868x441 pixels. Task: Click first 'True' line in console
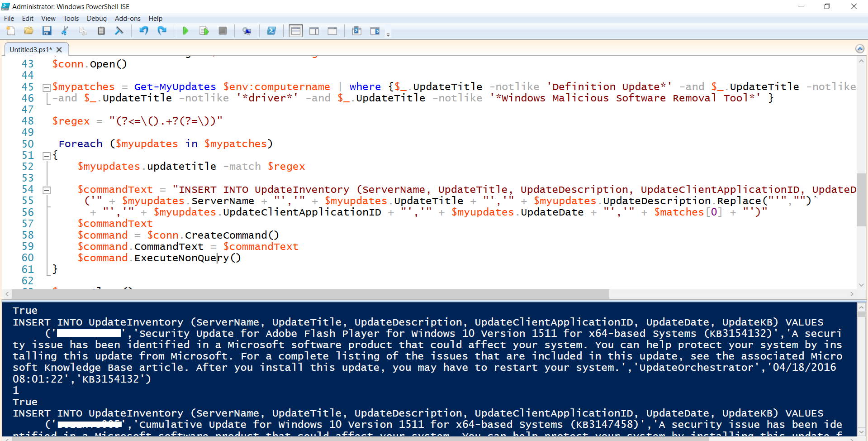click(x=25, y=311)
